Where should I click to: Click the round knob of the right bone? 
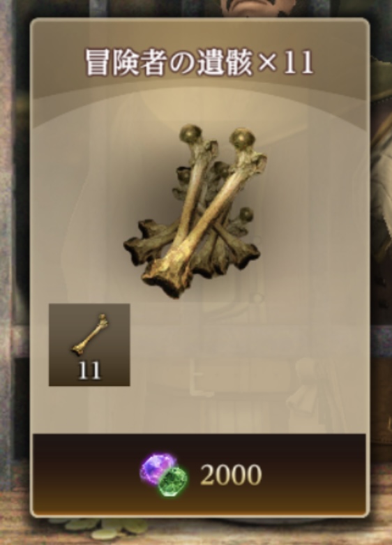(241, 137)
